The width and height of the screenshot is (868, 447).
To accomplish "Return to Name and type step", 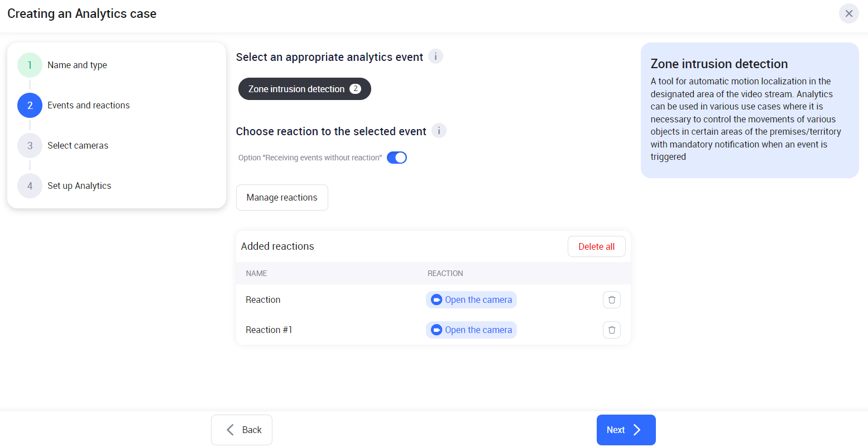I will [x=77, y=65].
